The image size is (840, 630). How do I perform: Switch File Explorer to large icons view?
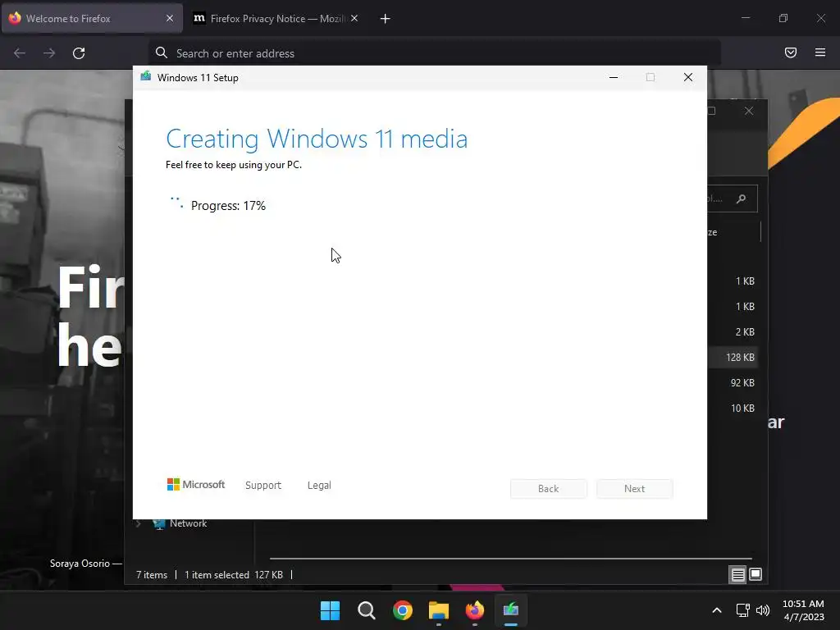click(756, 575)
